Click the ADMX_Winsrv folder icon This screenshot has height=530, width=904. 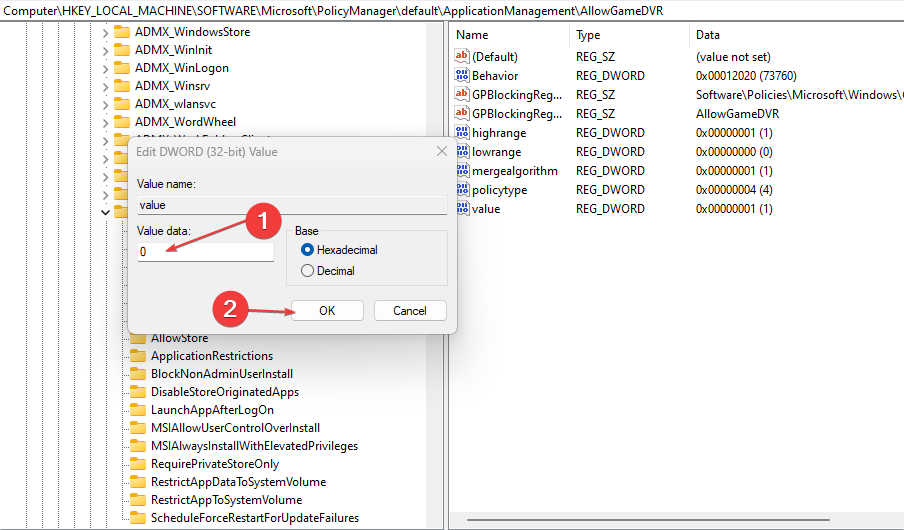(122, 85)
